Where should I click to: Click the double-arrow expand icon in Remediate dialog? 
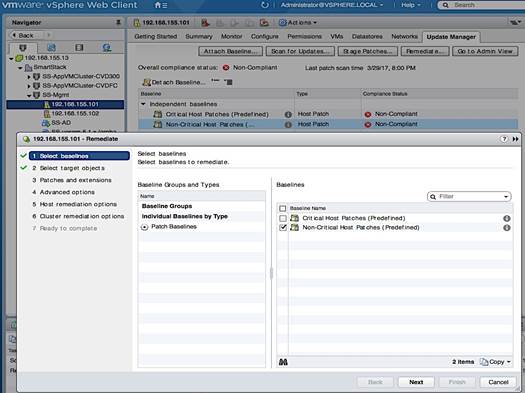[516, 139]
